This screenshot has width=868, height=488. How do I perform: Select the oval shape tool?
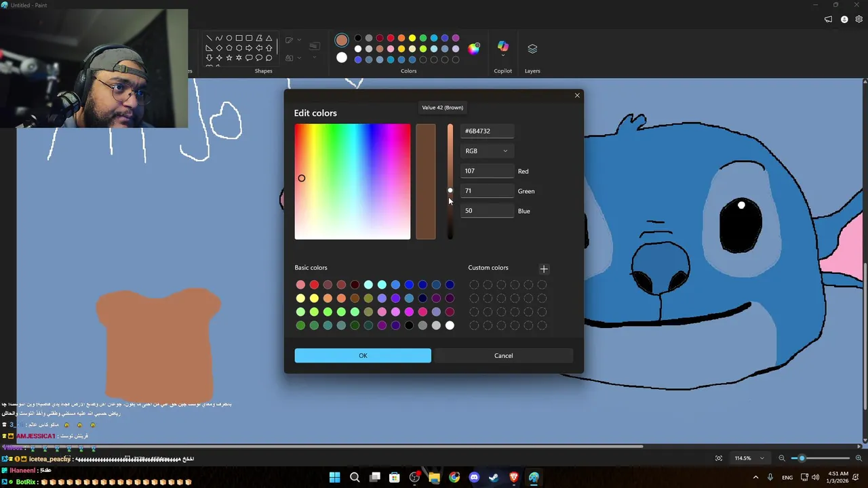point(229,38)
